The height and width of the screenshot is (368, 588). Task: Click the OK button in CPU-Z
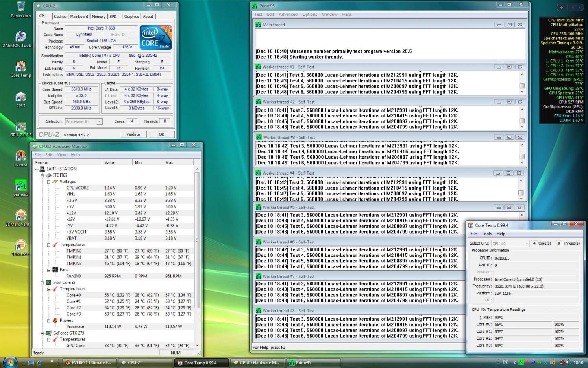point(161,134)
